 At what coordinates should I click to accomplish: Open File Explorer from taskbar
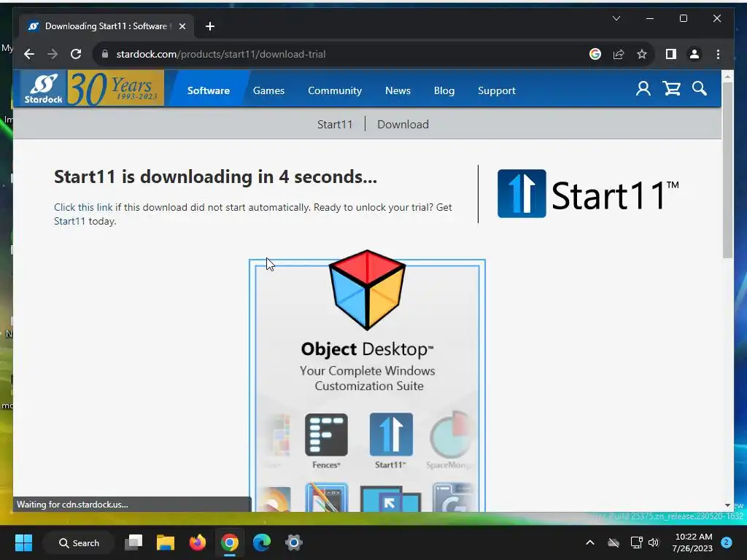166,542
